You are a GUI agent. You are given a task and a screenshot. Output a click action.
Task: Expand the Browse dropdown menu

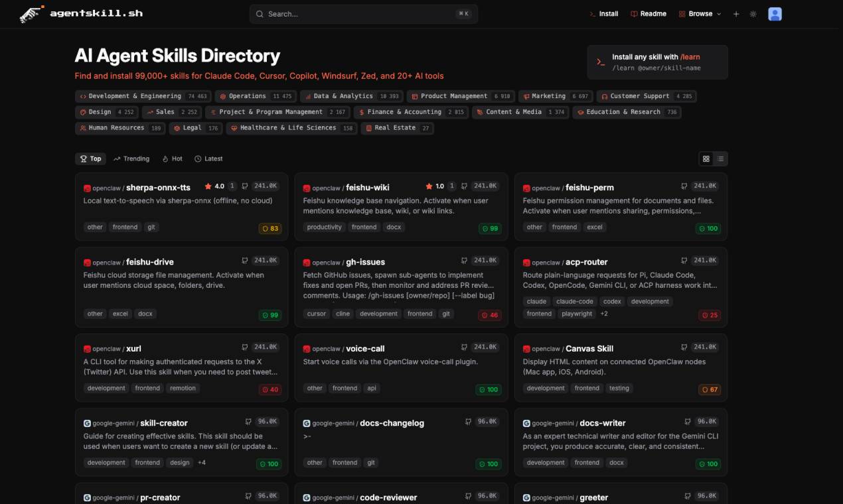(x=699, y=13)
